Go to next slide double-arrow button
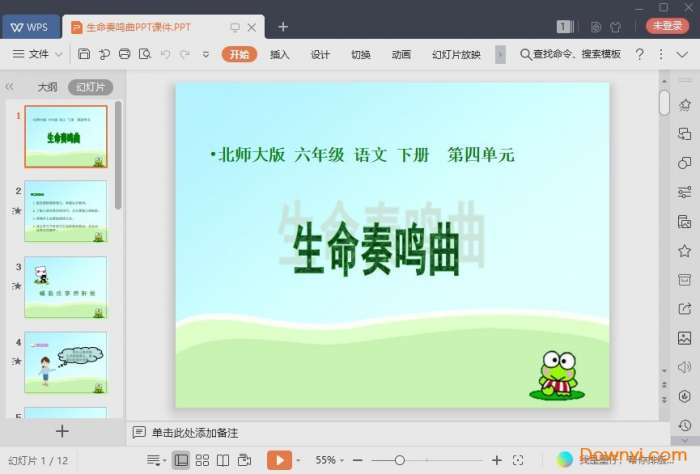 [x=664, y=400]
